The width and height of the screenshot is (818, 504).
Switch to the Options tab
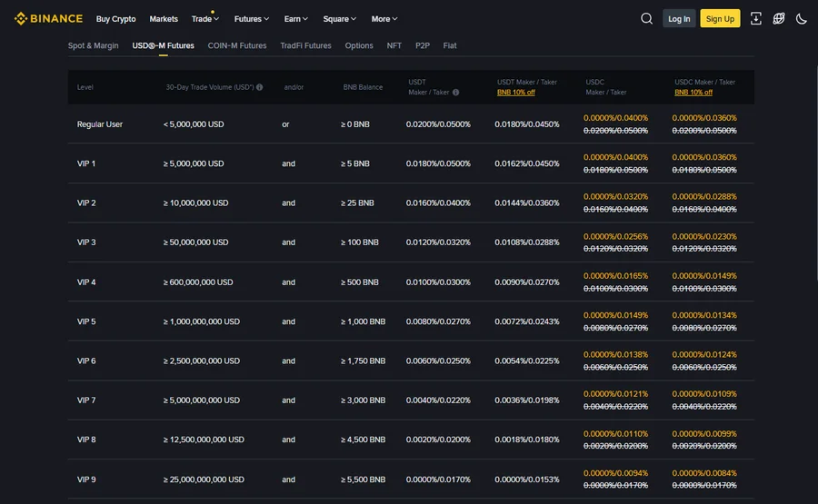pyautogui.click(x=359, y=45)
